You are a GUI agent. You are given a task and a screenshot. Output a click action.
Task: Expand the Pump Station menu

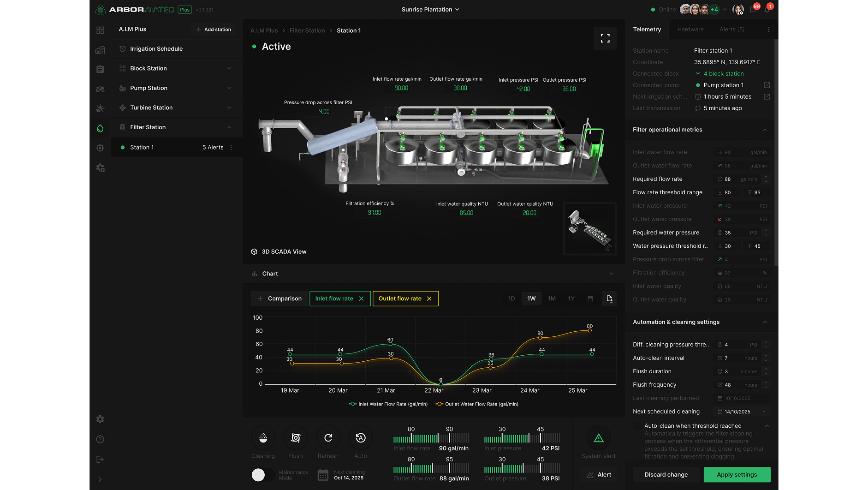[x=177, y=88]
